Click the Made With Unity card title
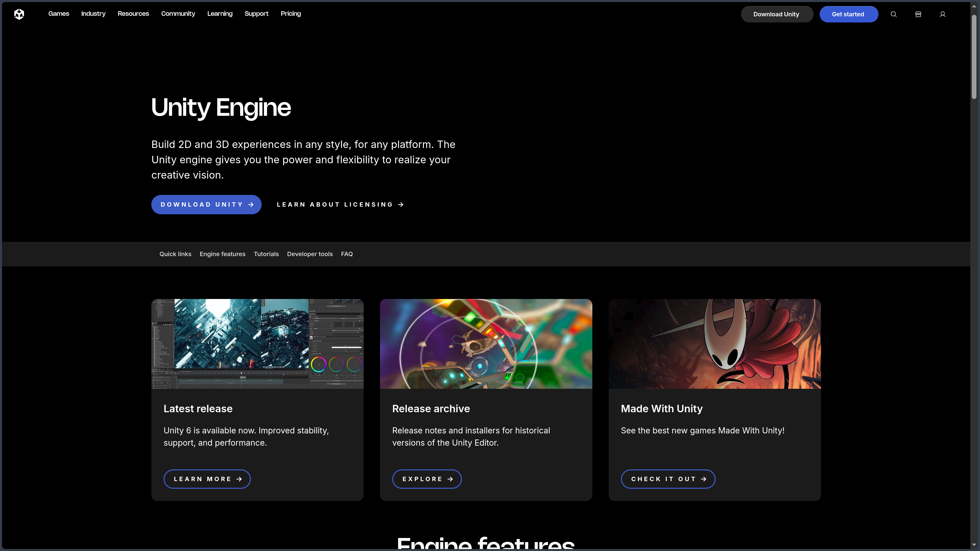This screenshot has height=551, width=980. [x=661, y=409]
